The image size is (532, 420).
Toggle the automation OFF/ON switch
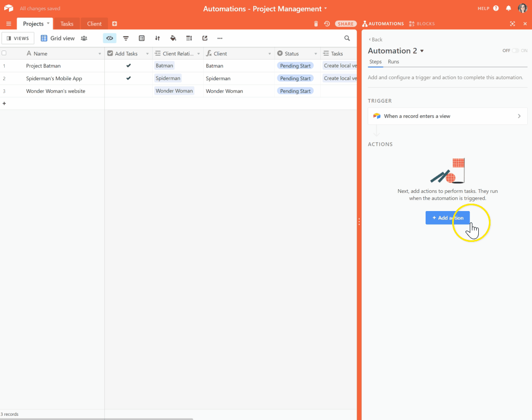click(515, 51)
